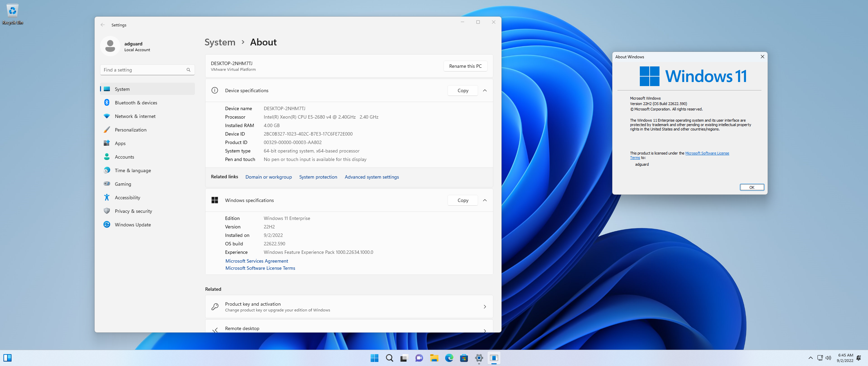The height and width of the screenshot is (366, 868).
Task: Open Domain or workgroup link
Action: (269, 177)
